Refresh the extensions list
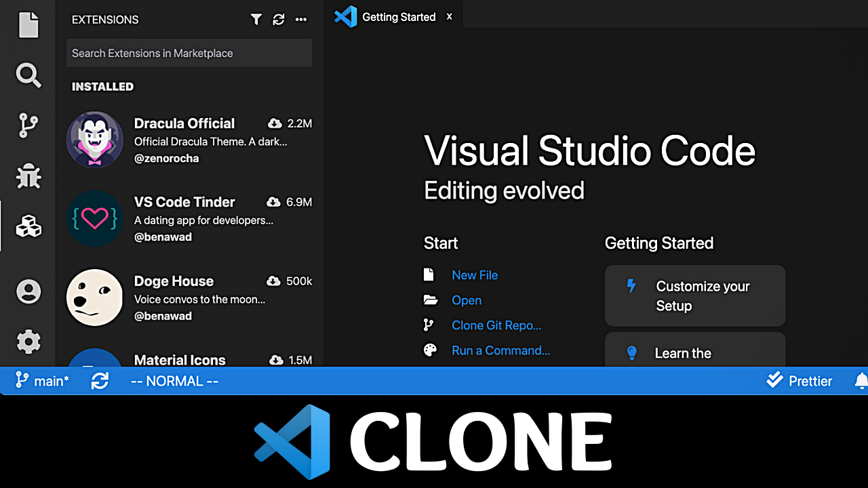 pos(279,20)
